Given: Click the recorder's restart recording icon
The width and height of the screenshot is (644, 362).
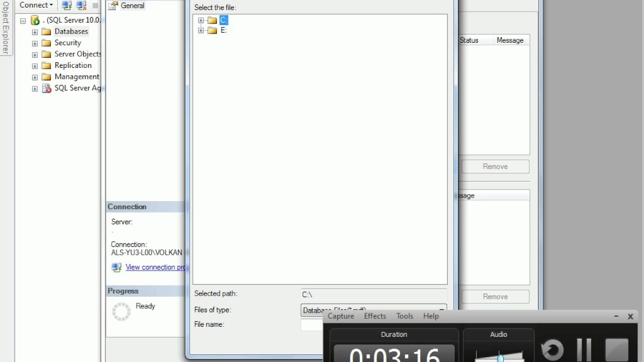Looking at the screenshot, I should pyautogui.click(x=551, y=350).
